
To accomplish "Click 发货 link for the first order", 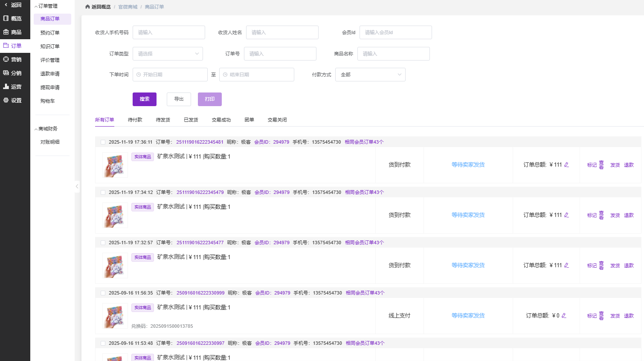I will [x=615, y=165].
